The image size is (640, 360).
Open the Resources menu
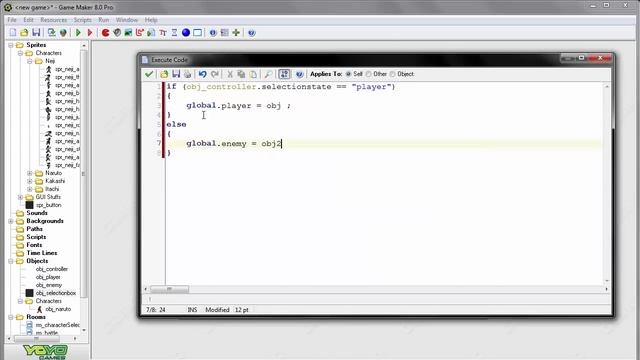tap(53, 20)
